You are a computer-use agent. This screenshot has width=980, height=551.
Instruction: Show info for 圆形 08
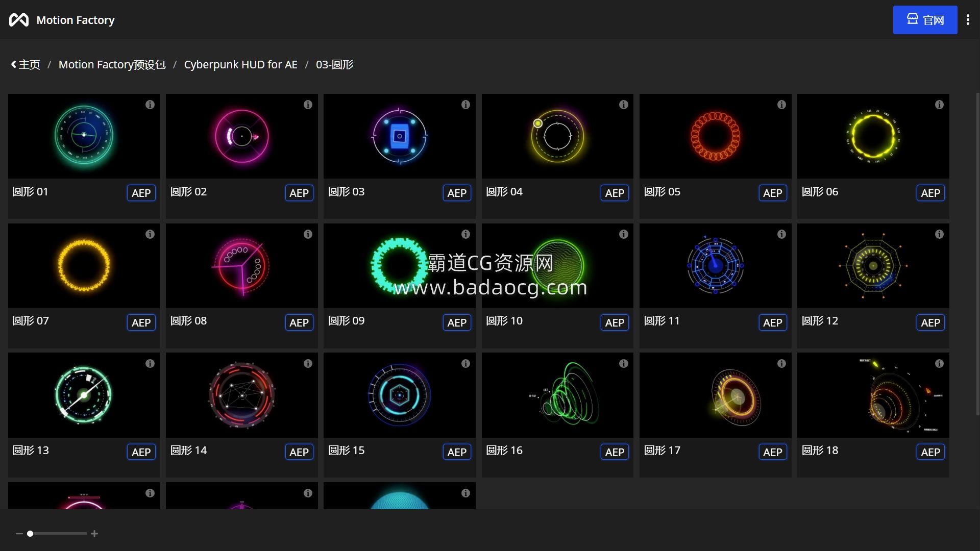pyautogui.click(x=308, y=234)
